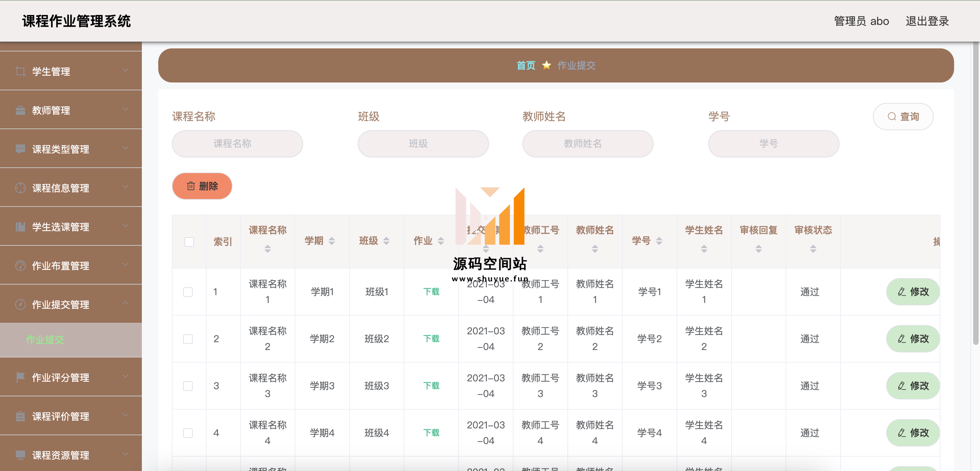Sort by 学号 column arrows
This screenshot has height=471, width=980.
659,241
